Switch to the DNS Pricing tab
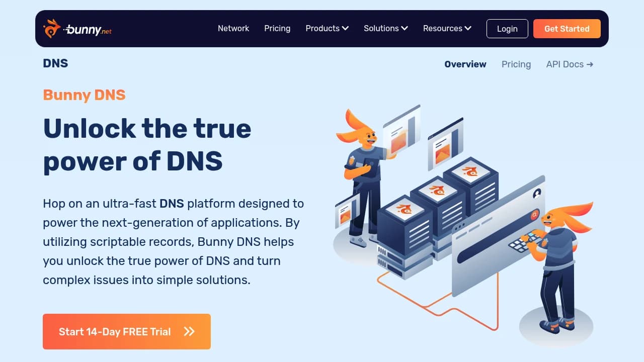 click(x=516, y=64)
